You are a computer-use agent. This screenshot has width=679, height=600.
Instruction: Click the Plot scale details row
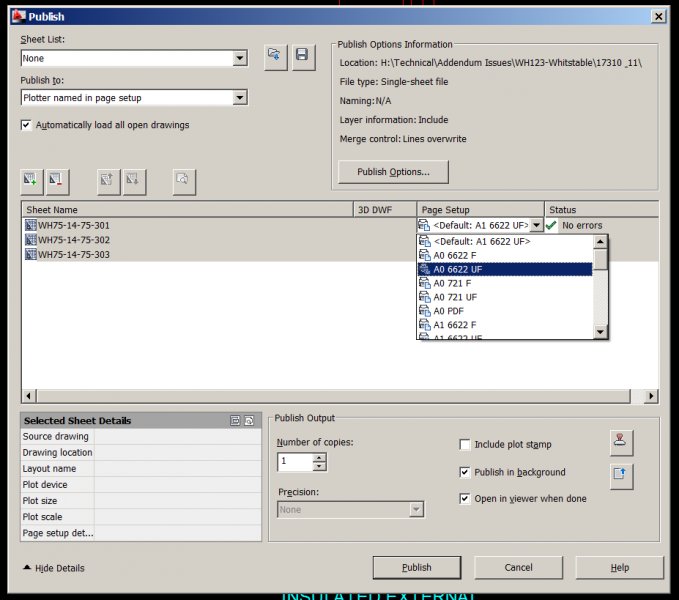coord(141,517)
